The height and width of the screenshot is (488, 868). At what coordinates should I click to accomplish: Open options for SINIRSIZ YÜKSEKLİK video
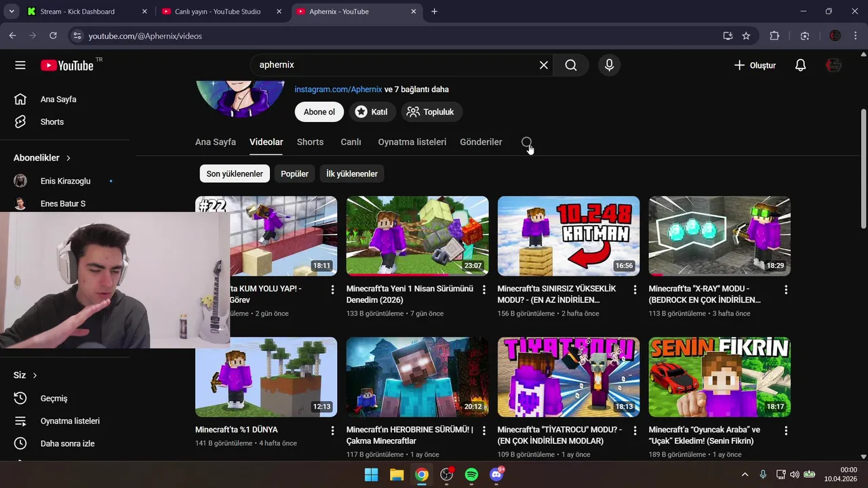tap(635, 289)
